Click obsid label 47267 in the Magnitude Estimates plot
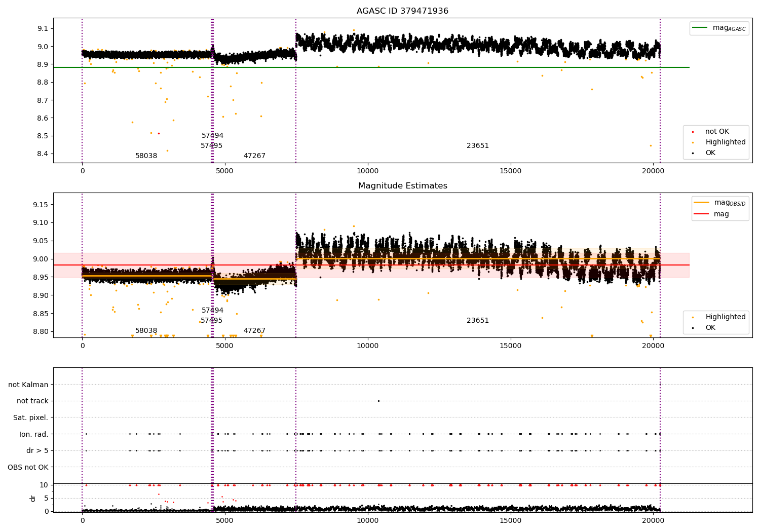Viewport: 760px width, 532px height. tap(254, 331)
